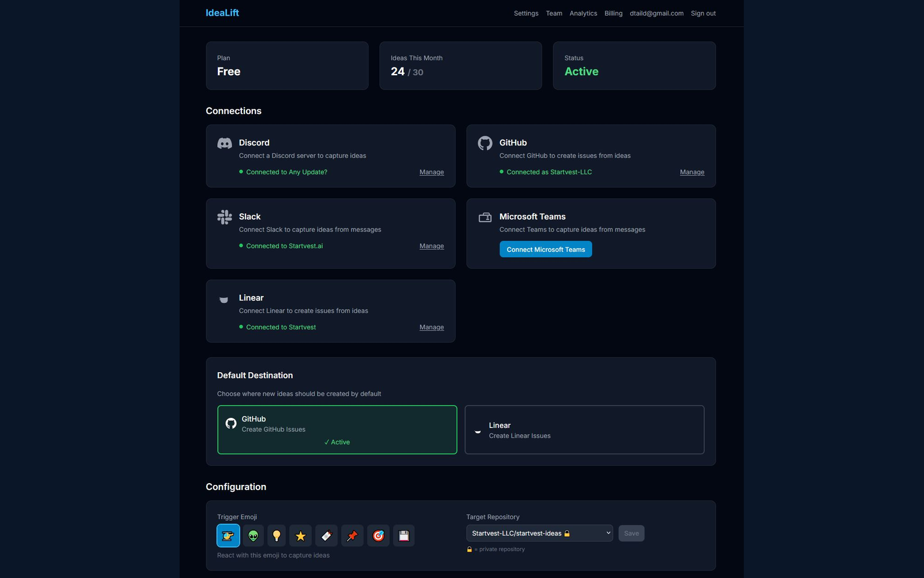Select the floppy disk trigger emoji

click(x=404, y=535)
